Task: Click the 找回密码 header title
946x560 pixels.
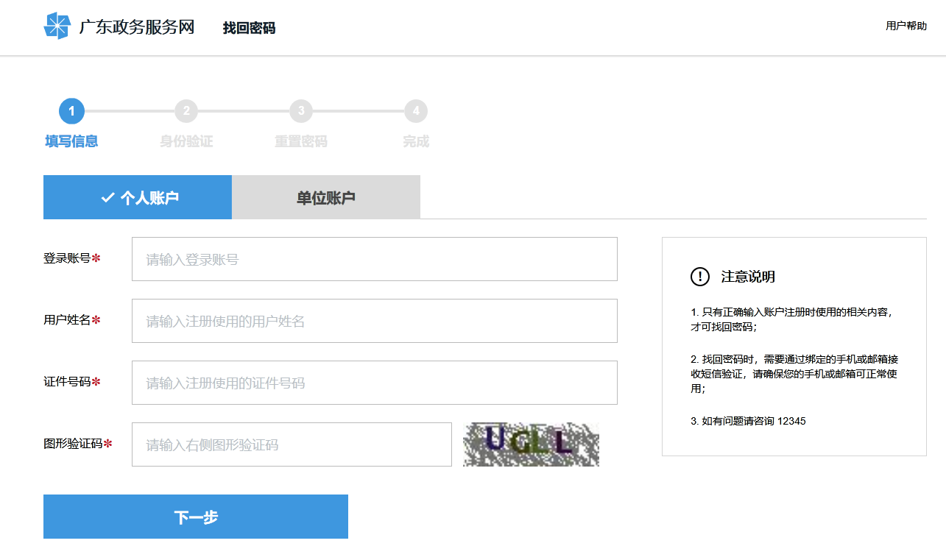Action: [250, 27]
